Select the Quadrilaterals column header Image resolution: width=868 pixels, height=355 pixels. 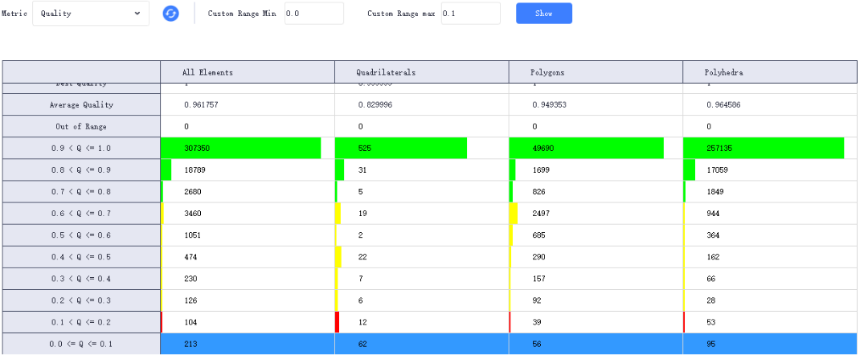(422, 72)
